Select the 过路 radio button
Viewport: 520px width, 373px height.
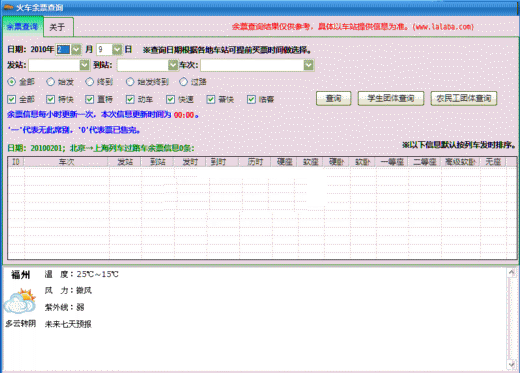pyautogui.click(x=183, y=82)
